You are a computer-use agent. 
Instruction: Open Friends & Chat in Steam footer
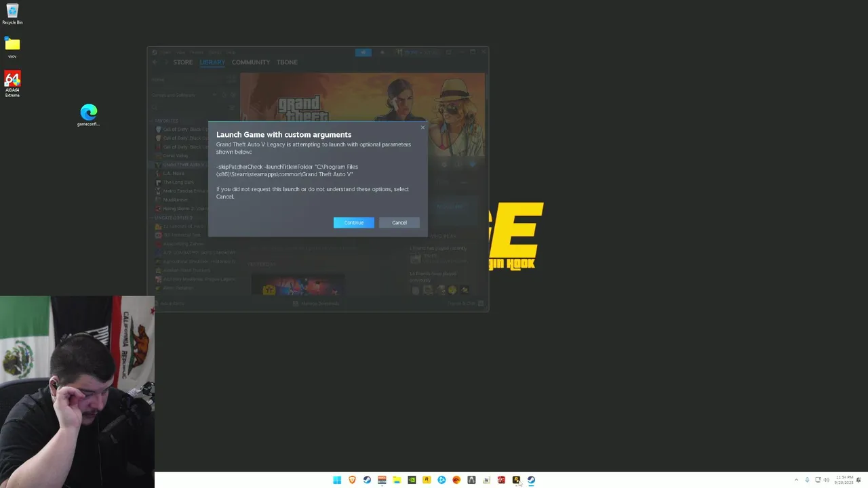(x=466, y=303)
